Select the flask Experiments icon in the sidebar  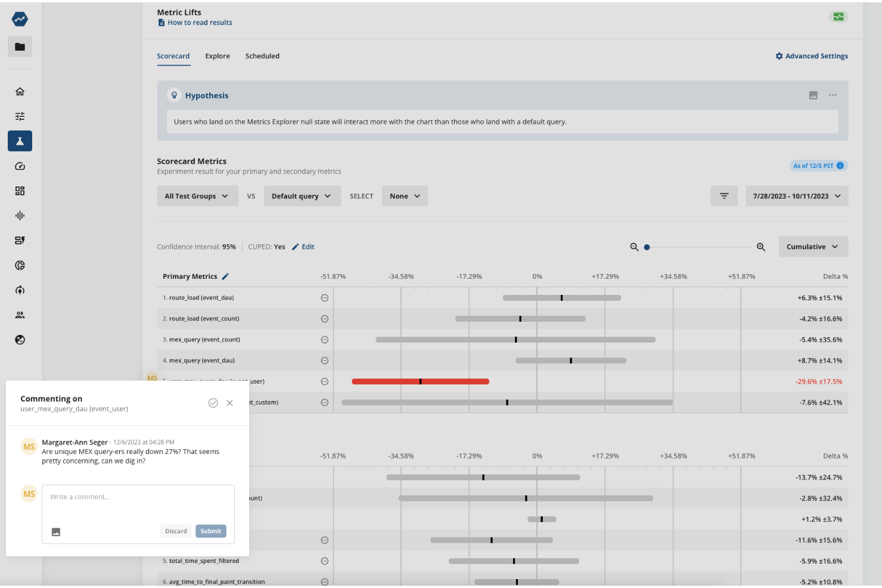20,141
